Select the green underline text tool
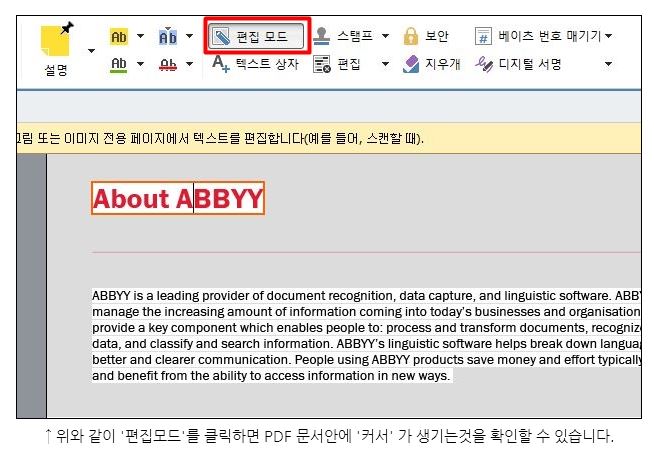 (119, 65)
